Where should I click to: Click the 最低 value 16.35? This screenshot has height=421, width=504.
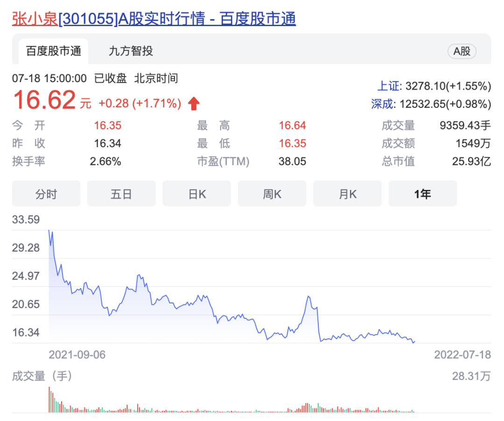pyautogui.click(x=293, y=143)
